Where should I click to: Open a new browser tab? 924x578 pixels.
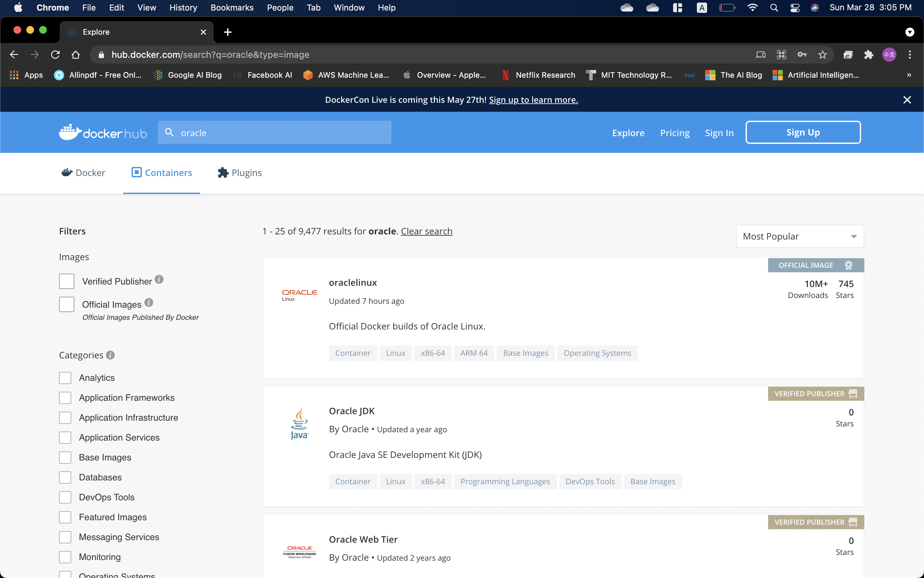pyautogui.click(x=227, y=32)
